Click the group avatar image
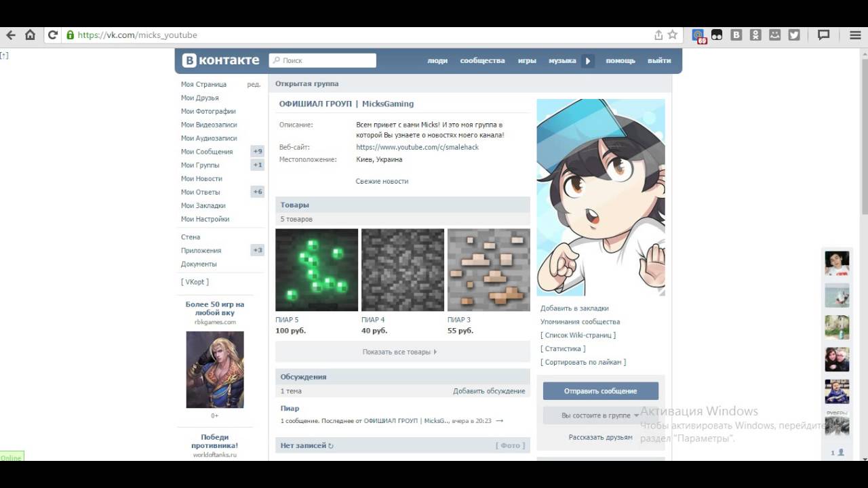This screenshot has height=488, width=868. point(601,197)
